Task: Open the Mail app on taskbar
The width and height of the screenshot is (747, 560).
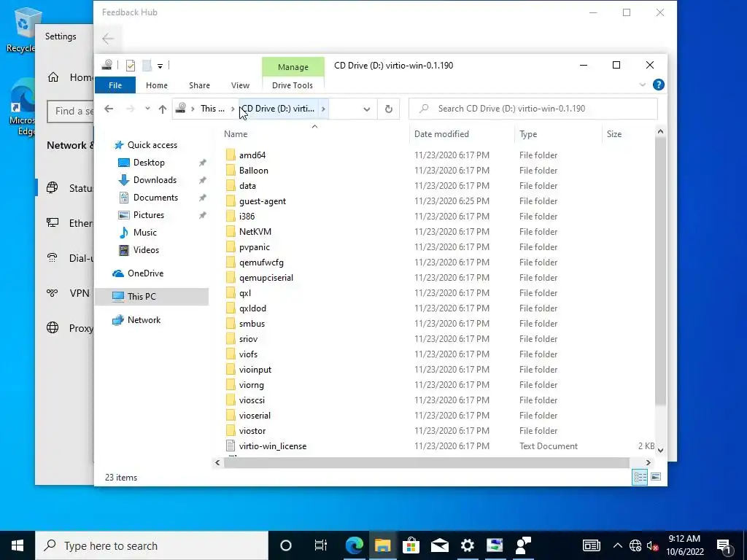Action: click(x=439, y=545)
